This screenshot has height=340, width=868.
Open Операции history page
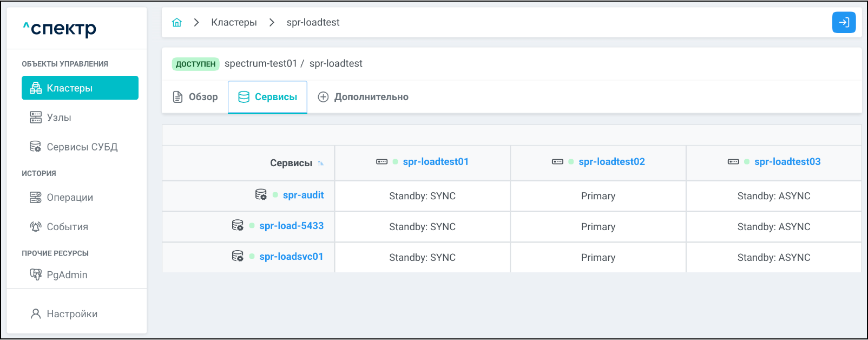pos(69,198)
